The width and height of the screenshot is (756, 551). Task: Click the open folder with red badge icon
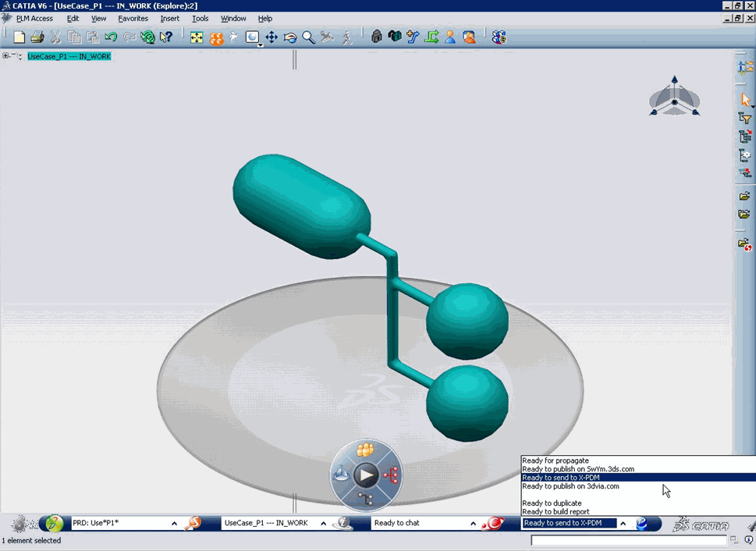tap(745, 245)
